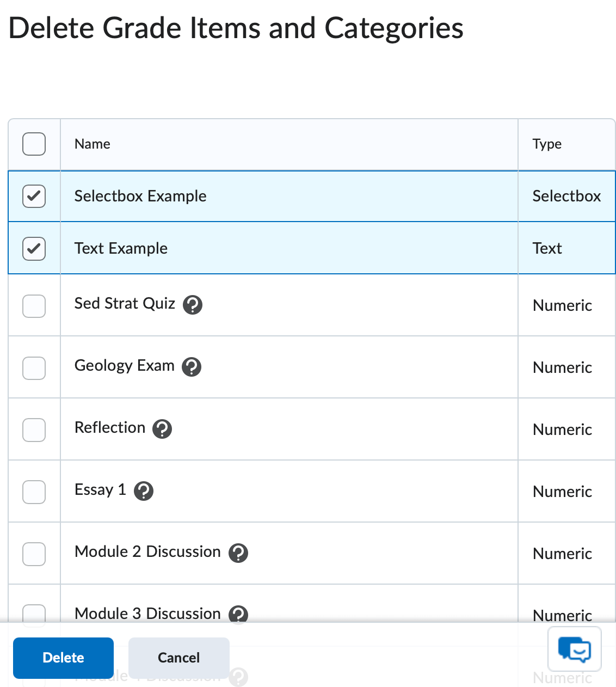The width and height of the screenshot is (616, 687).
Task: Enable the Reflection item checkbox
Action: click(34, 430)
